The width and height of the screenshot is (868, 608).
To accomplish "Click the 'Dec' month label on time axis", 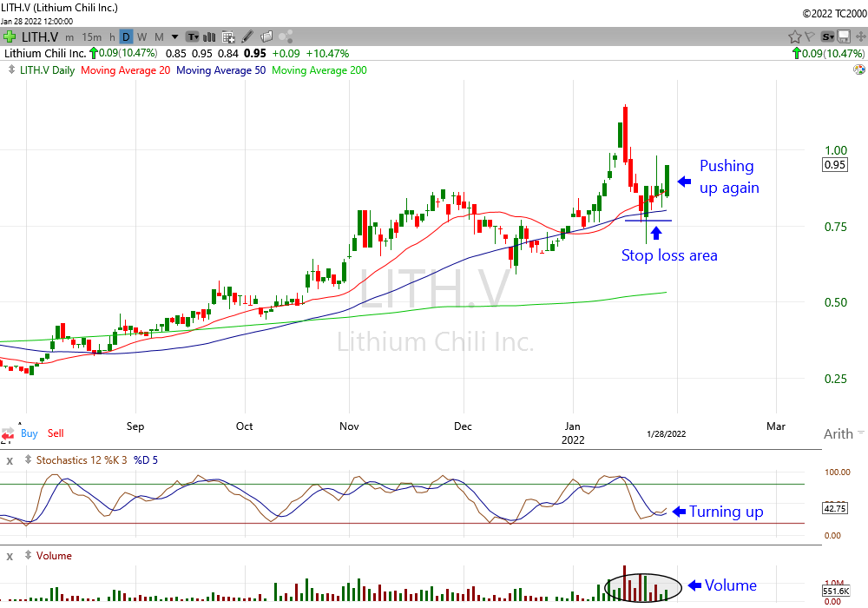I will [x=463, y=426].
